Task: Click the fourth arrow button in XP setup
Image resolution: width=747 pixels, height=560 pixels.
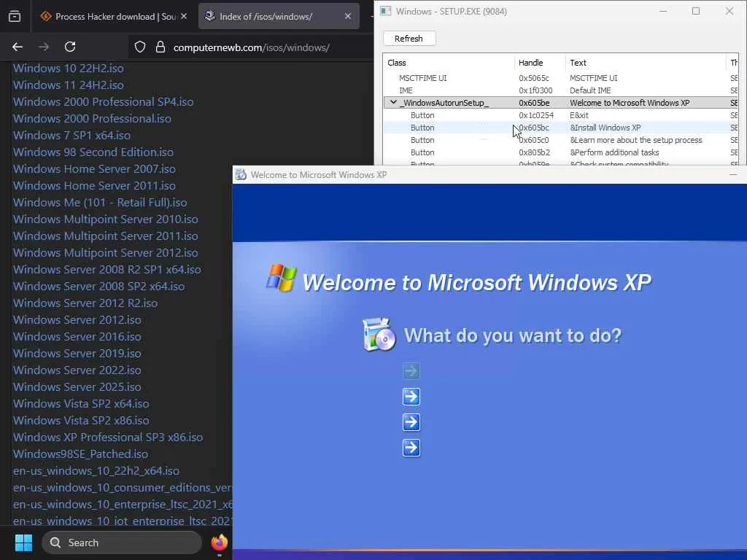Action: (411, 448)
